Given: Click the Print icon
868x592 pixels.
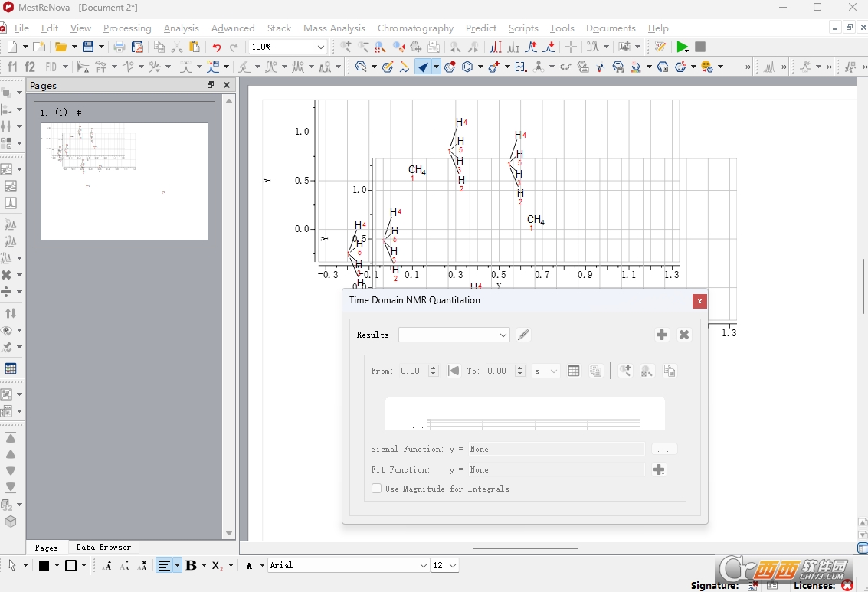Looking at the screenshot, I should [x=119, y=47].
